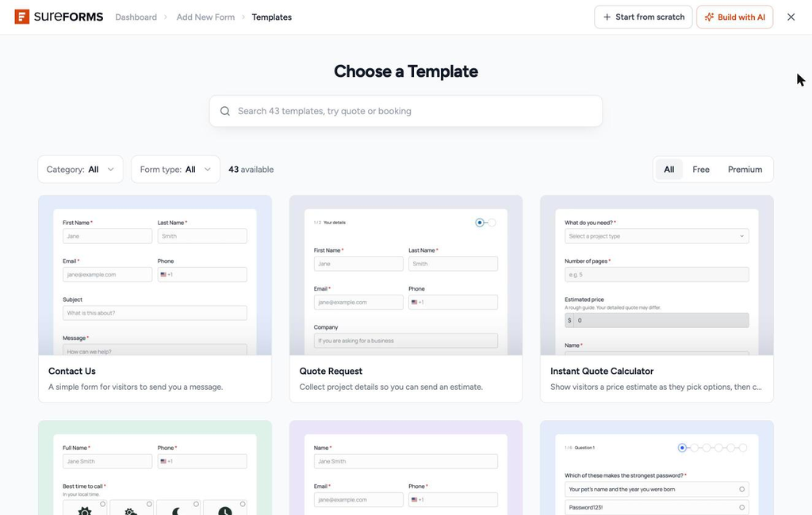Expand the Category filter dropdown
Viewport: 812px width, 515px height.
coord(80,170)
